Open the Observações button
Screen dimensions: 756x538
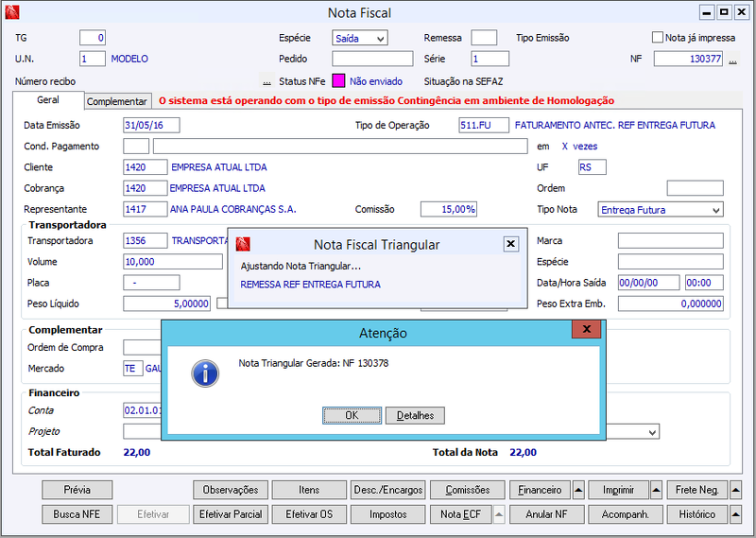click(x=231, y=490)
